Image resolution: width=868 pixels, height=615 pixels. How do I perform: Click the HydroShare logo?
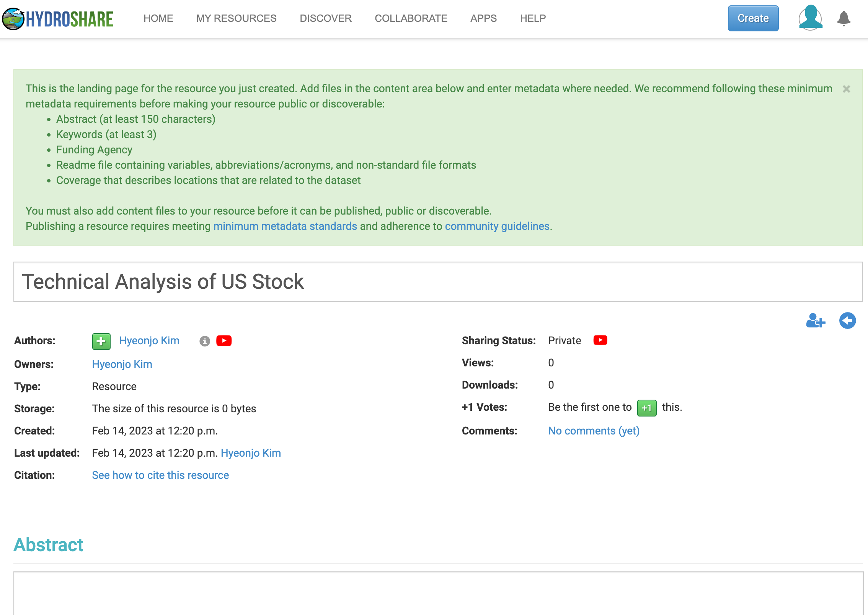pos(58,18)
